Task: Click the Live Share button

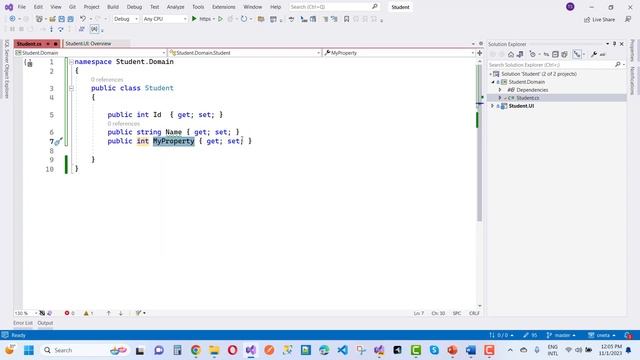Action: 599,20
